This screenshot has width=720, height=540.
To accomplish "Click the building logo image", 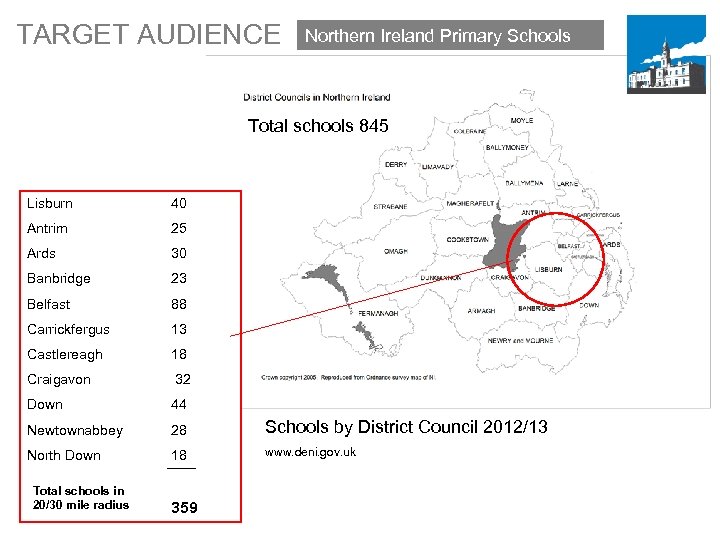I will click(666, 54).
